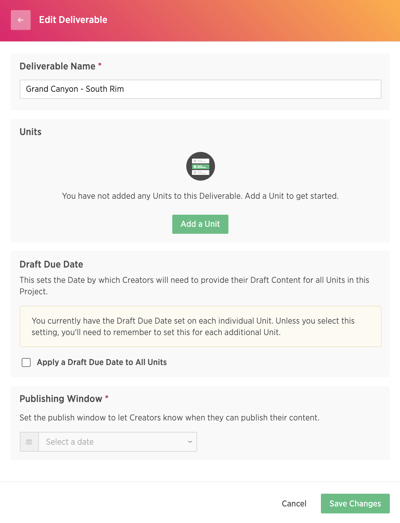The width and height of the screenshot is (400, 523).
Task: Click the 'Apply a Draft Due Date to All Units' label
Action: click(x=102, y=362)
